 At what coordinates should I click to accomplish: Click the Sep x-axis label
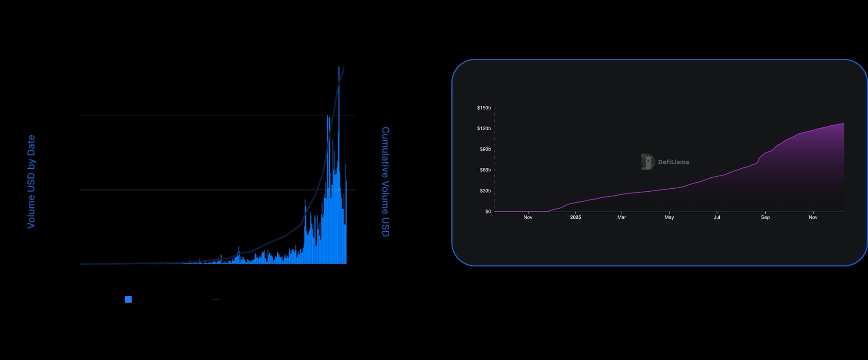point(765,218)
